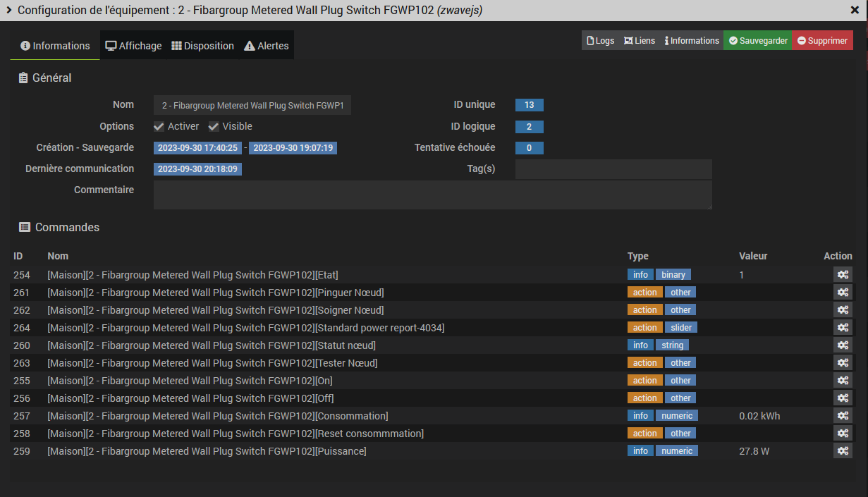
Task: Click the Tag(s) input field
Action: point(613,169)
